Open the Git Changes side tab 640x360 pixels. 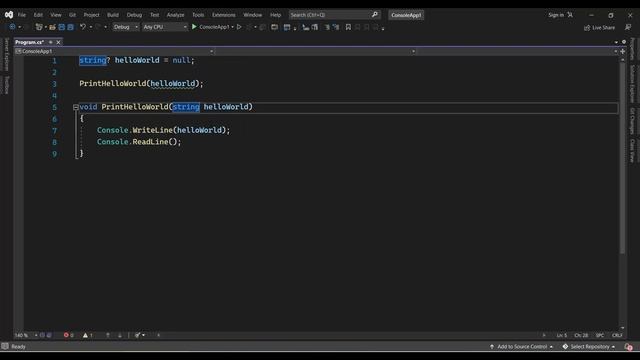coord(632,120)
